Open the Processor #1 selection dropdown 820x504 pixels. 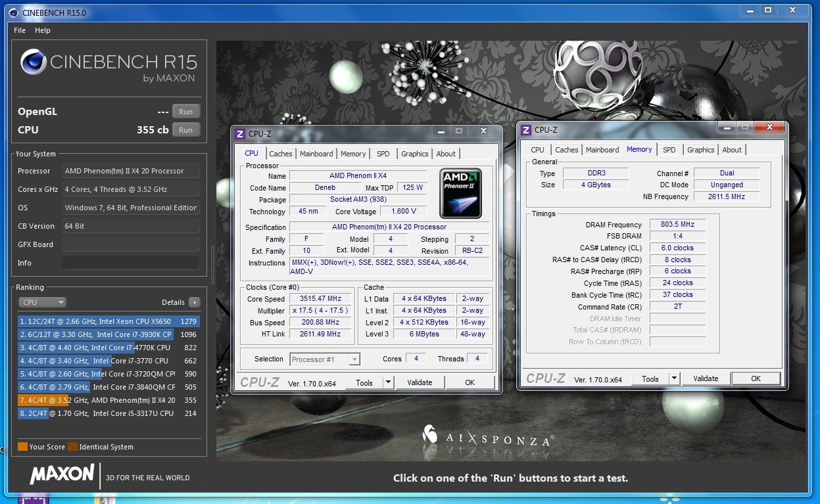tap(324, 359)
